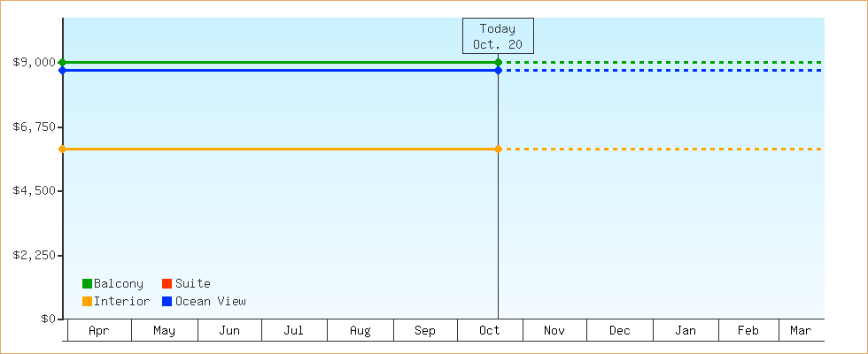Select the Jun month axis cell
The height and width of the screenshot is (354, 868).
point(229,331)
